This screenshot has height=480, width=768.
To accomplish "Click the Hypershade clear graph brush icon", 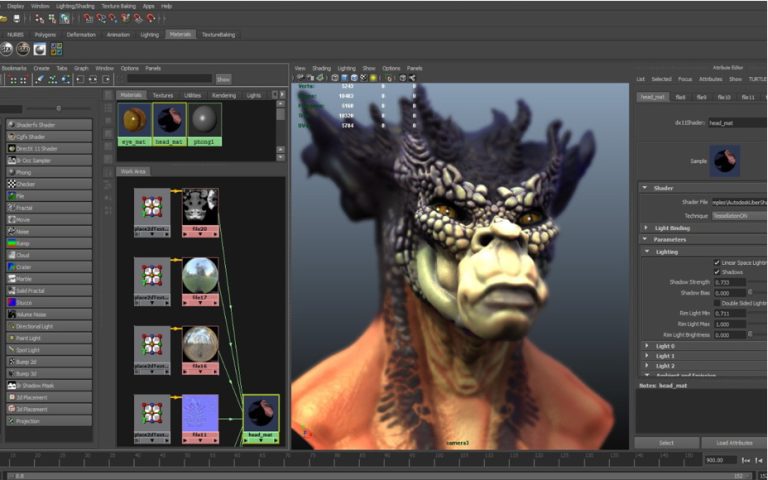I will [x=40, y=79].
